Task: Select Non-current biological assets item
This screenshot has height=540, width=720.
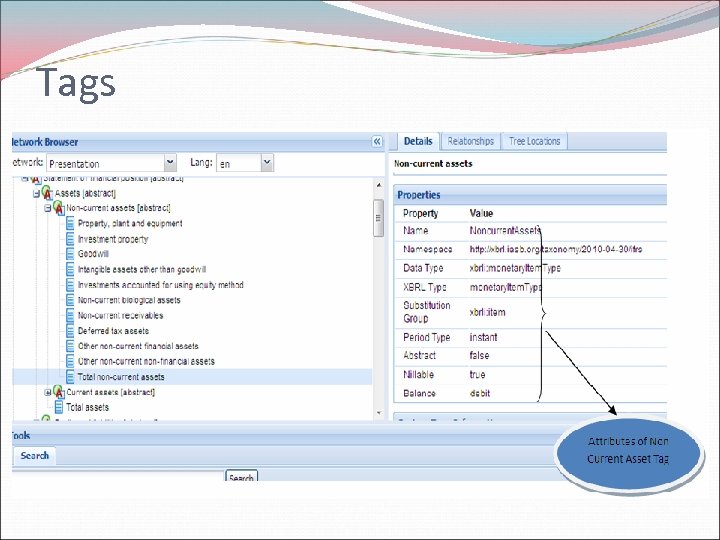Action: (x=129, y=300)
